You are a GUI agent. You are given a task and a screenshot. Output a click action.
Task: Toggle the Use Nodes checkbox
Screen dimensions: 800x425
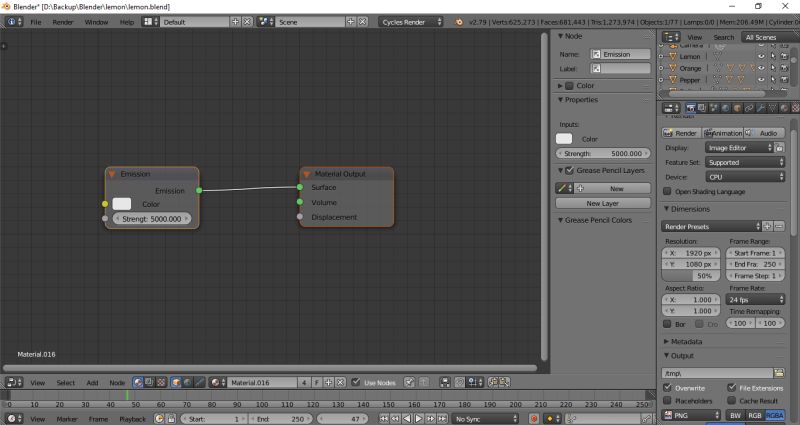pos(356,382)
